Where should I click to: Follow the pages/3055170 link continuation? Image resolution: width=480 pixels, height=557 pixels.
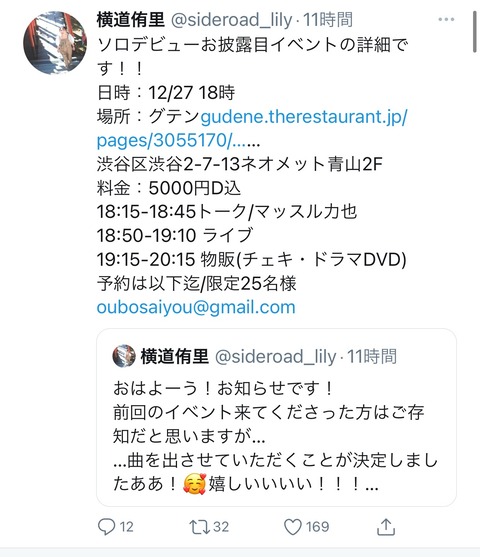pos(178,140)
